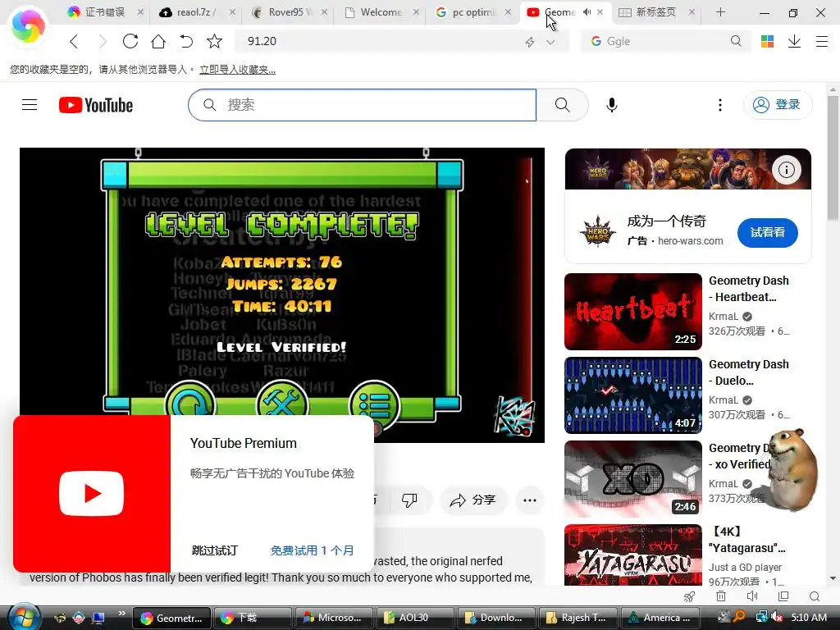Click the 5:10 AM system clock

point(808,618)
